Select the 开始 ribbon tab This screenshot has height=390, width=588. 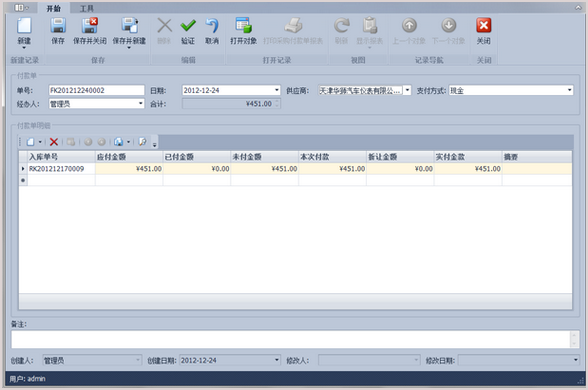coord(54,8)
